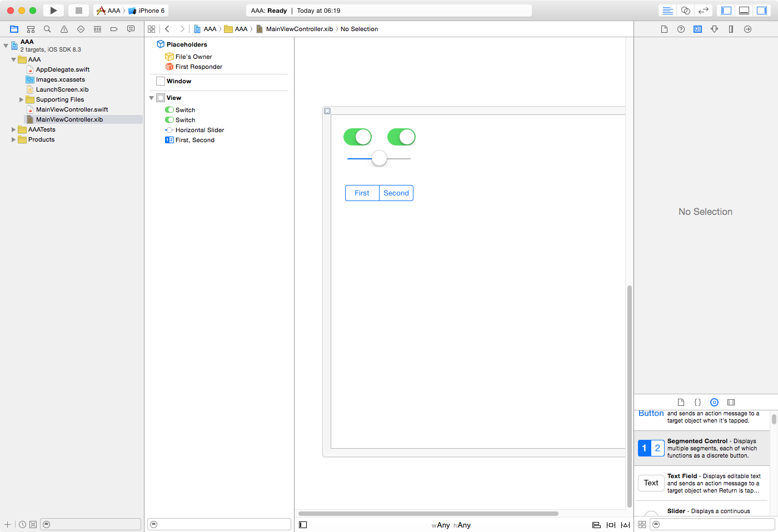The image size is (778, 532).
Task: Click the horizontal slider knob on canvas
Action: pos(379,158)
